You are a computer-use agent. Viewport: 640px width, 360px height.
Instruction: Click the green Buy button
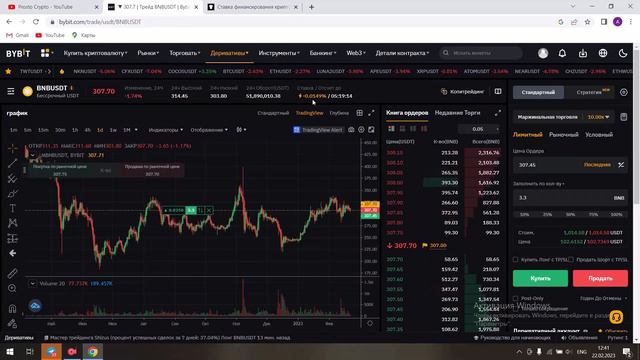[x=540, y=278]
